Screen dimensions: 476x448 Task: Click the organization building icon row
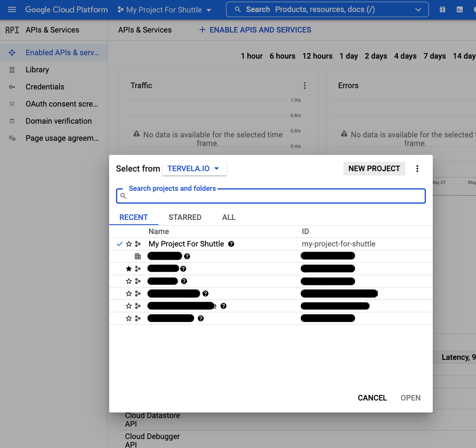138,256
